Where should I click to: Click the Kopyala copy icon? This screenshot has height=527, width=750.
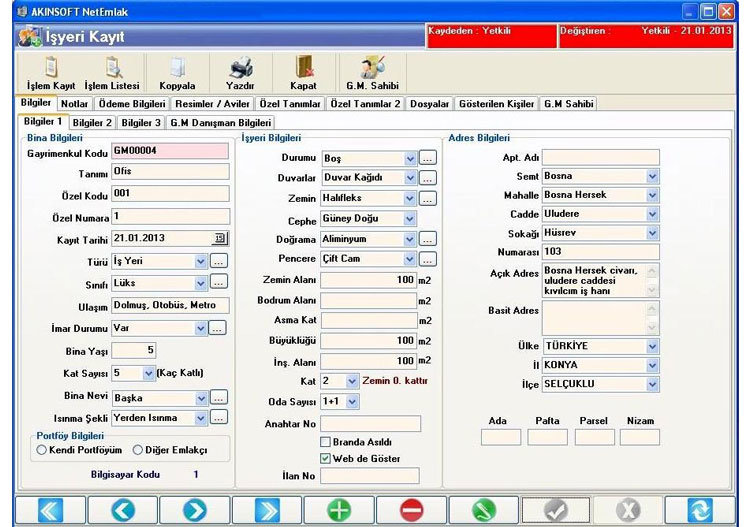pos(177,73)
